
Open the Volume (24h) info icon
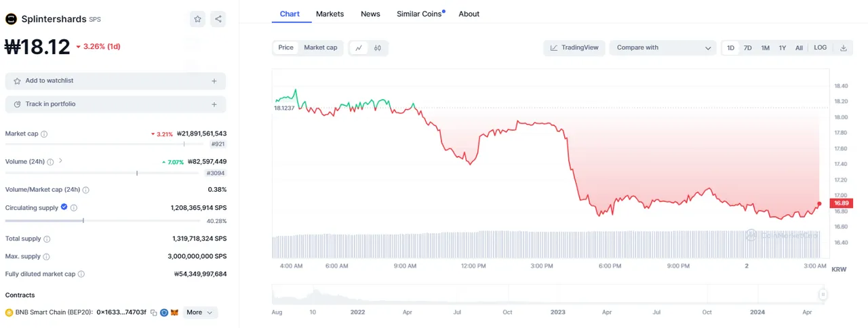coord(51,161)
